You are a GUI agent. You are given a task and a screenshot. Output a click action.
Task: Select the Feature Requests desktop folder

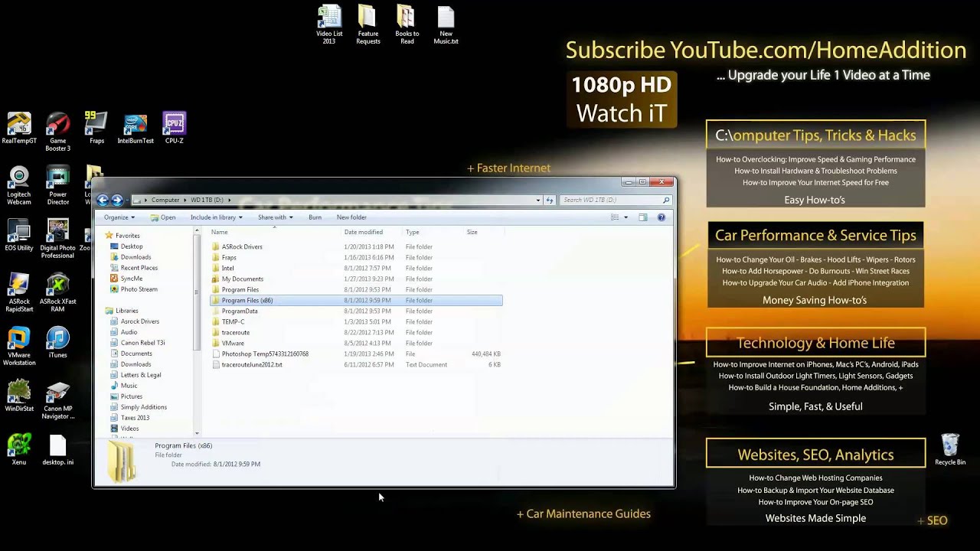(x=368, y=25)
